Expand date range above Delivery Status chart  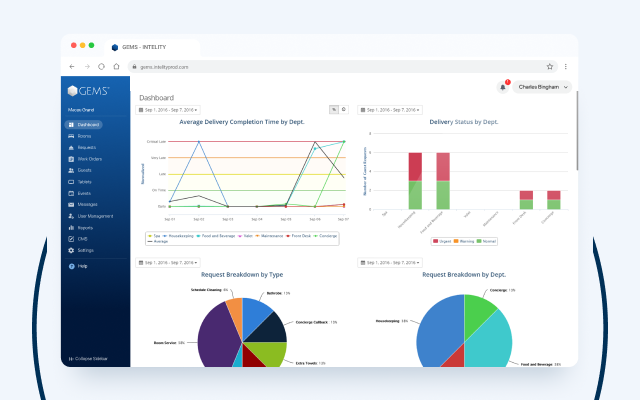390,110
